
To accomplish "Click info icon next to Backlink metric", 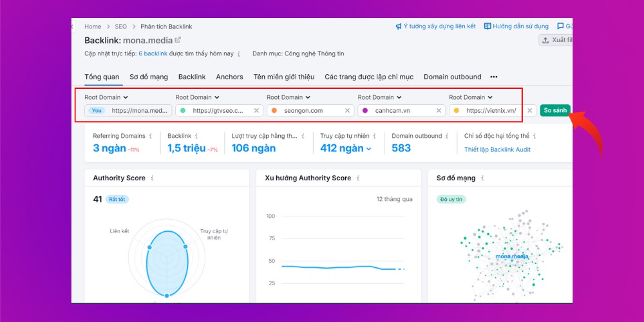I will (x=196, y=136).
